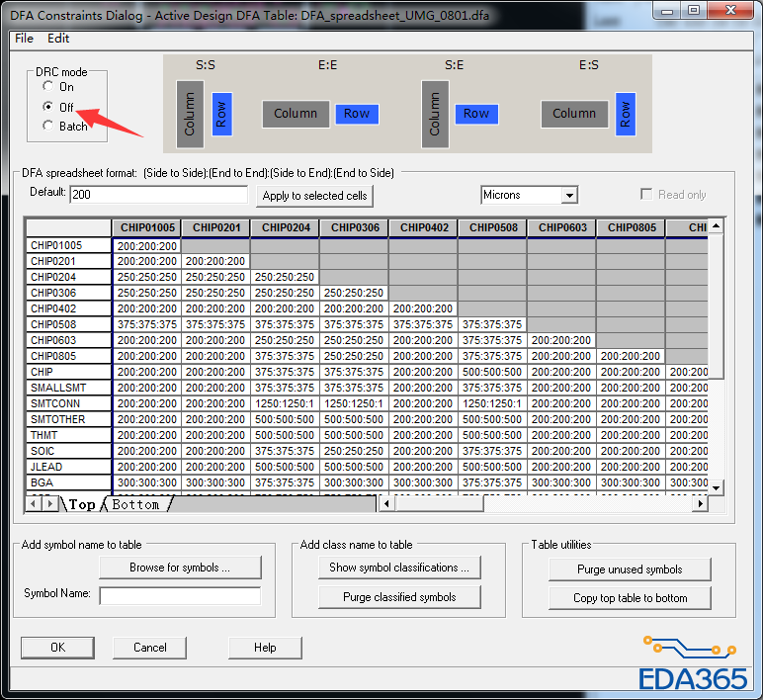
Task: Switch to the Bottom table tab
Action: (x=136, y=504)
